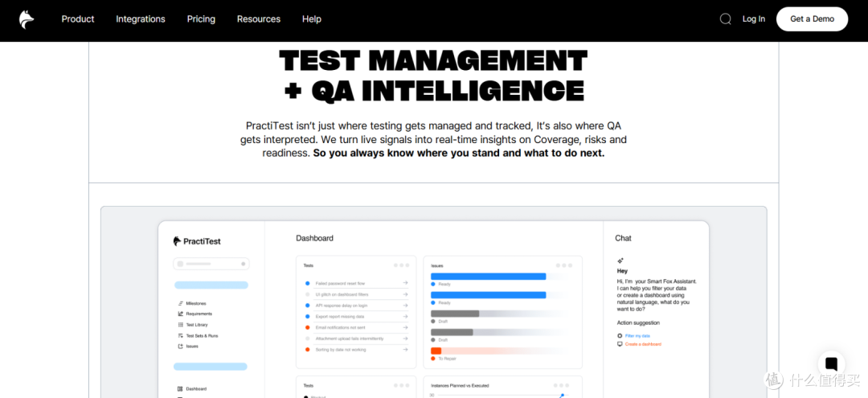Click the search field in the preview sidebar
This screenshot has height=398, width=868.
pyautogui.click(x=211, y=264)
